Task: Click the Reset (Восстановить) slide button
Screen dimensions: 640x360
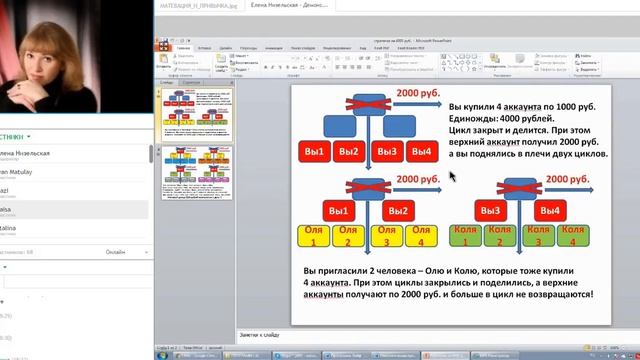Action: coord(244,63)
